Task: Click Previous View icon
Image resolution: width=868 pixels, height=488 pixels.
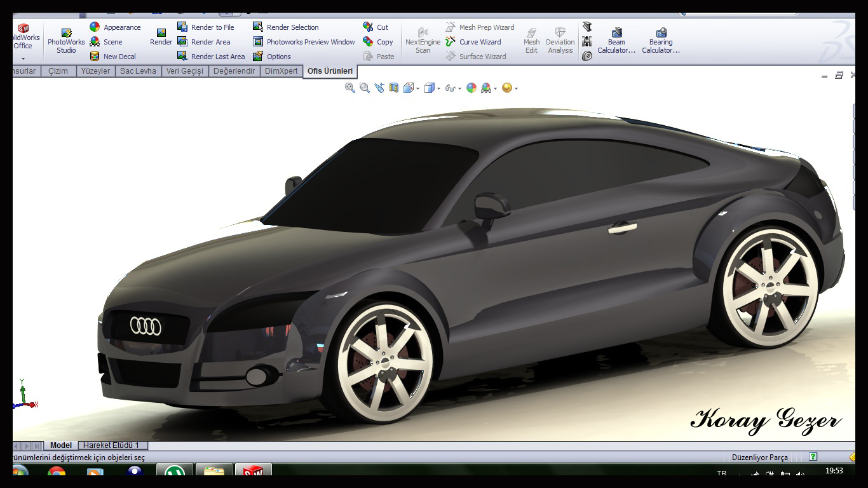Action: click(379, 88)
